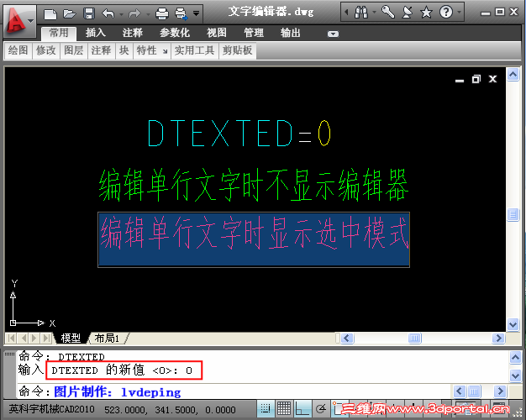Open the key subscription center icon

388,13
